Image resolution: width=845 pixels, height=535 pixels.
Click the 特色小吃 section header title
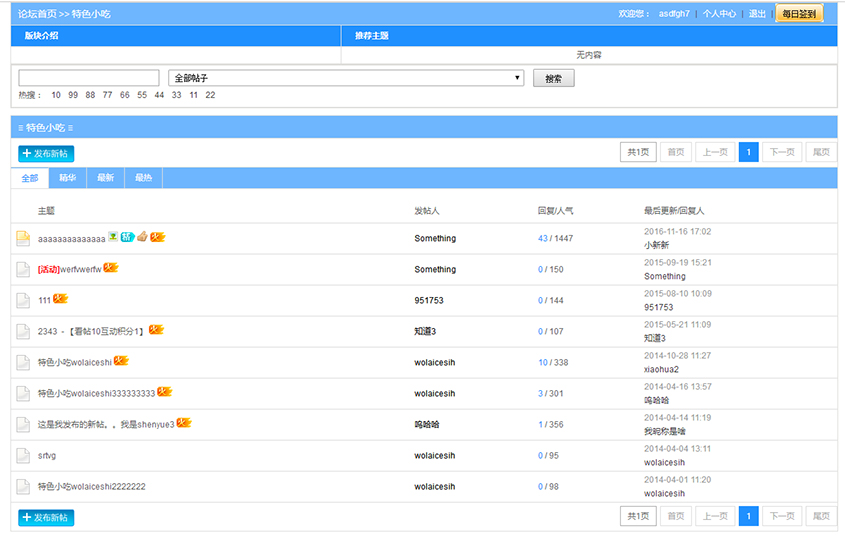point(46,128)
